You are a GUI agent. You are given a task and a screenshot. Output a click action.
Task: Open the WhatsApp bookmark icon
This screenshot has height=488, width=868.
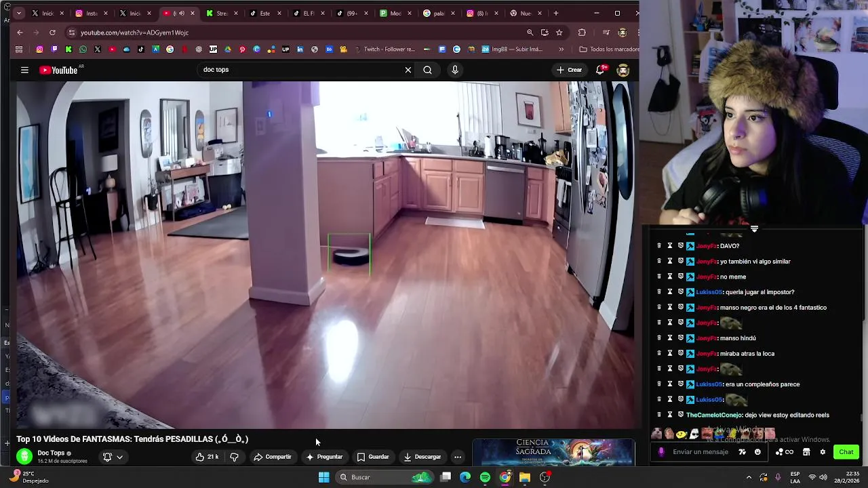point(83,49)
